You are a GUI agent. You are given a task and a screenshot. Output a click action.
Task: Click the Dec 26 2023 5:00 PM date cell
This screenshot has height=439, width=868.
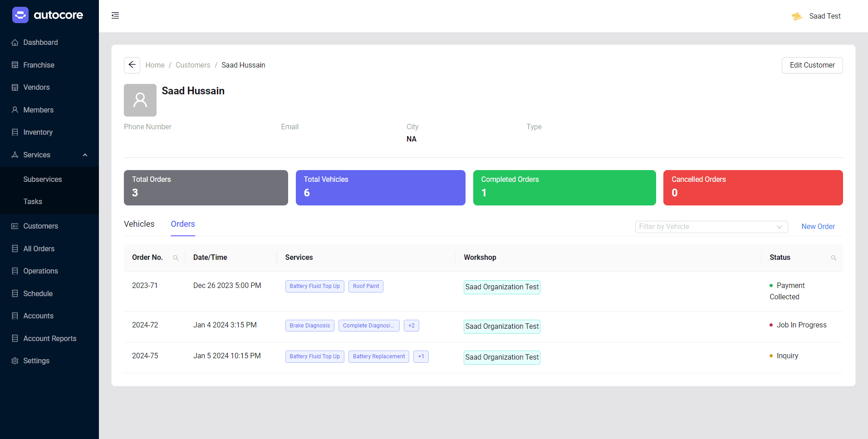click(x=227, y=286)
